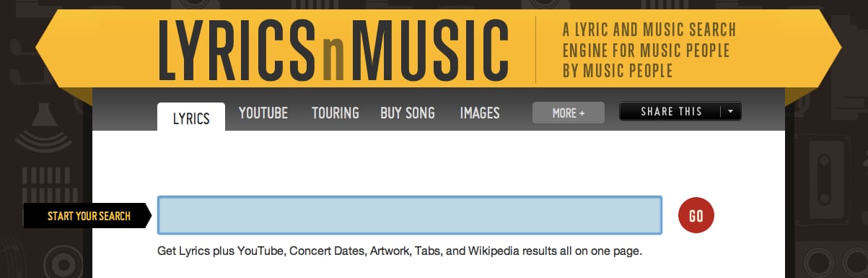868x278 pixels.
Task: Switch to the YouTube tab
Action: [263, 113]
